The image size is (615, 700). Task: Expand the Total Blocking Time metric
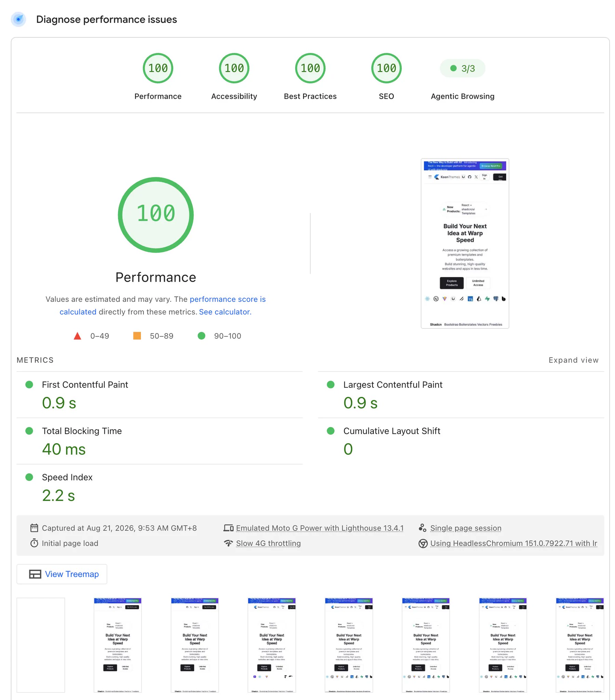point(159,441)
